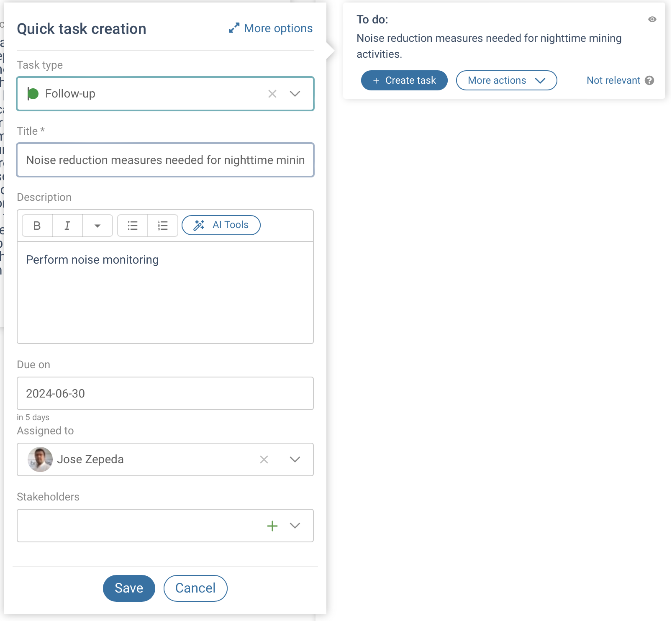672x621 pixels.
Task: Click the Due on date field
Action: [165, 393]
